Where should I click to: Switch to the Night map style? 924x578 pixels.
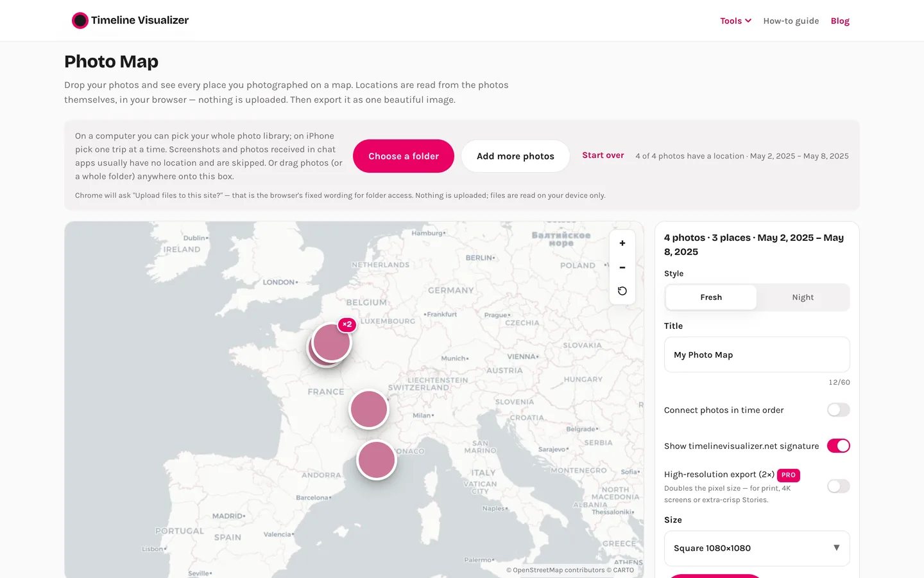click(803, 297)
